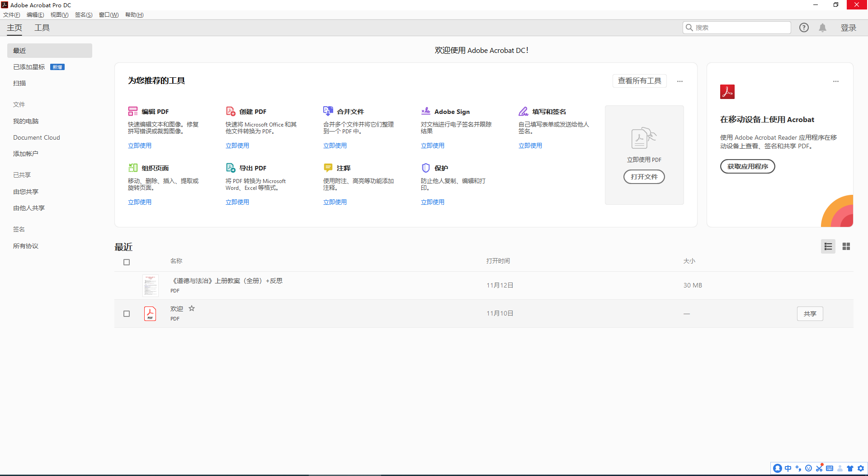Click 查看所有工具 button
The image size is (868, 476).
[640, 81]
